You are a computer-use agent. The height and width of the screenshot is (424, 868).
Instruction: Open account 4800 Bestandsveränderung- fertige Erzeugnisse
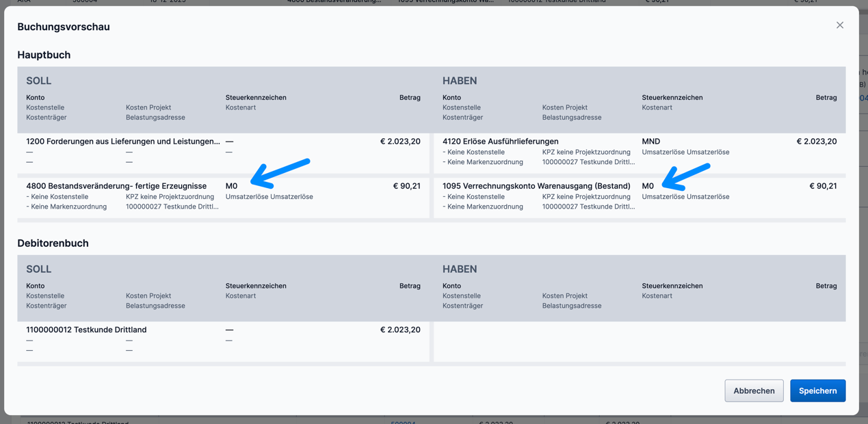[x=113, y=185]
